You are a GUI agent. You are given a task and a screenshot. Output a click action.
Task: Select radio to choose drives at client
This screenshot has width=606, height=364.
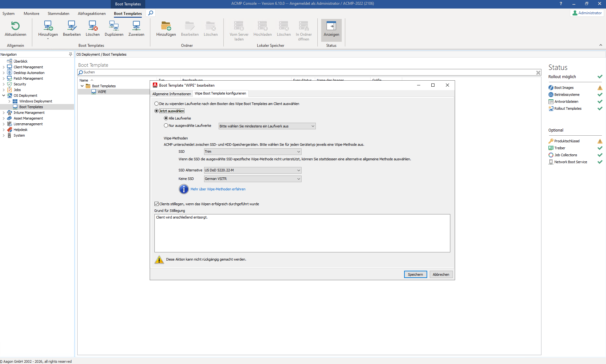click(156, 104)
